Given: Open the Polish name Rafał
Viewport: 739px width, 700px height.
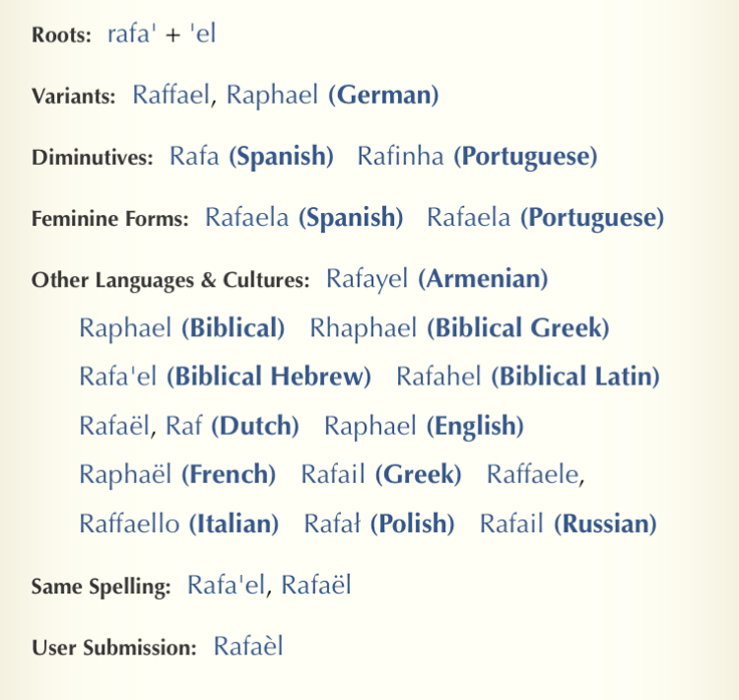Looking at the screenshot, I should coord(332,524).
